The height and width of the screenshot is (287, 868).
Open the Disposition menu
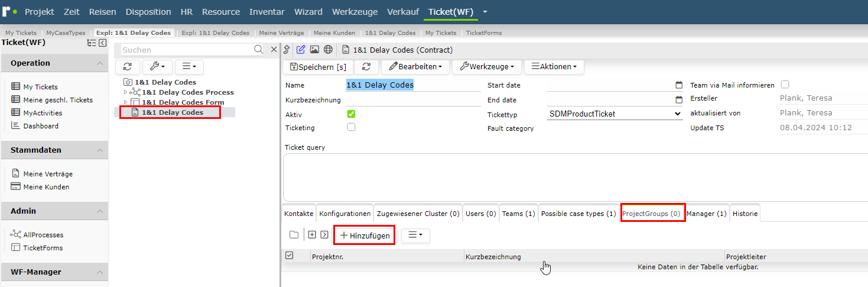pyautogui.click(x=148, y=12)
